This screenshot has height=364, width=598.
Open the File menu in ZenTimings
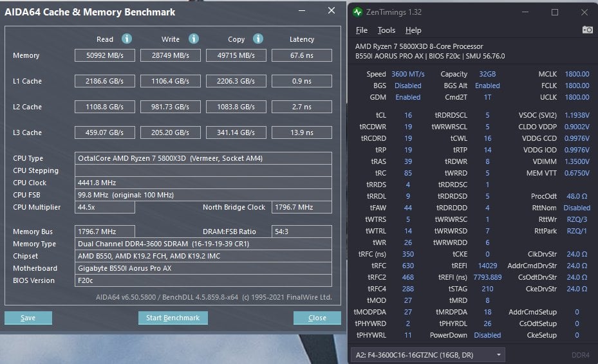pos(362,30)
